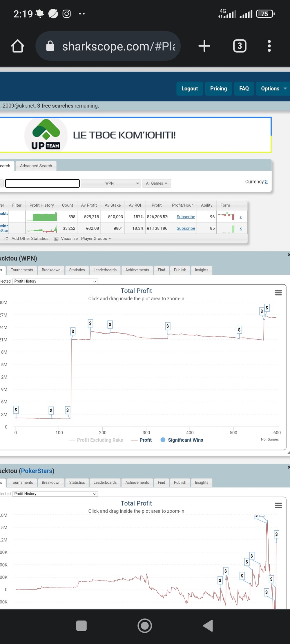This screenshot has height=644, width=290.
Task: Tap the Android home circle button
Action: click(x=145, y=625)
